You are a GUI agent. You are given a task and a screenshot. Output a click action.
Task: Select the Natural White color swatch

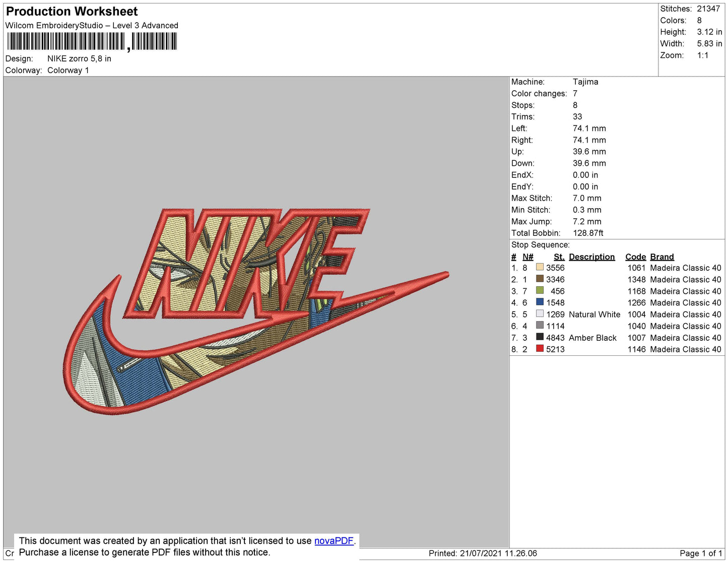[x=540, y=314]
